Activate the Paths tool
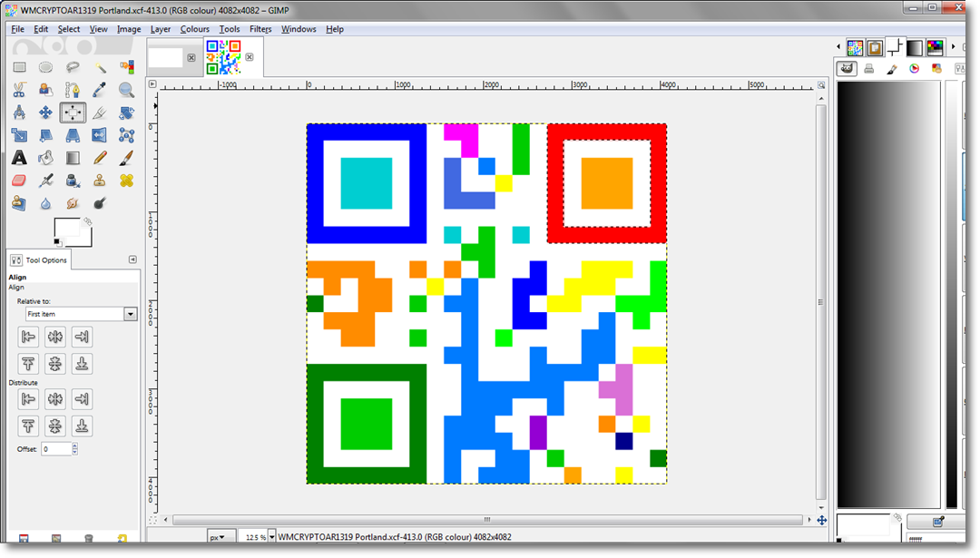980x558 pixels. (x=73, y=90)
